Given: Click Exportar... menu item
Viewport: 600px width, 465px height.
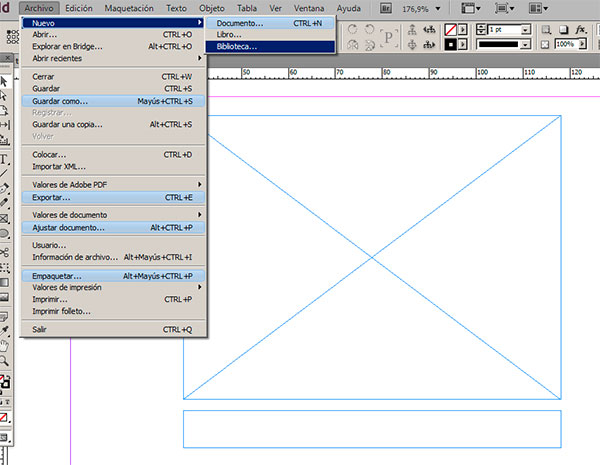Looking at the screenshot, I should tap(113, 197).
